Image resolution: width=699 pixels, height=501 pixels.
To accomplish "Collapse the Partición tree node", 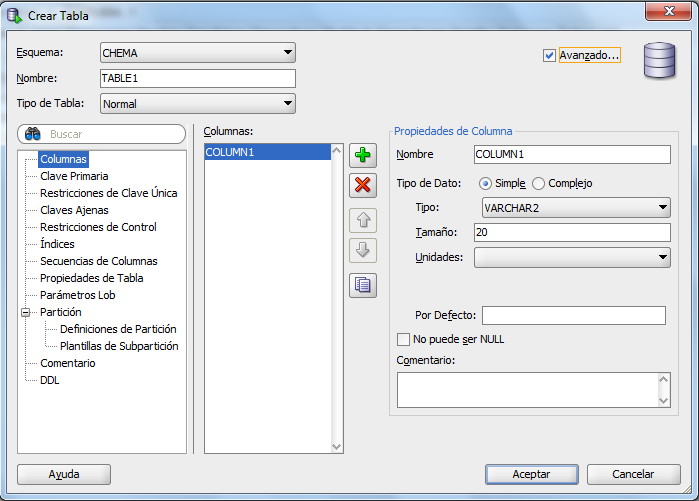I will click(25, 312).
